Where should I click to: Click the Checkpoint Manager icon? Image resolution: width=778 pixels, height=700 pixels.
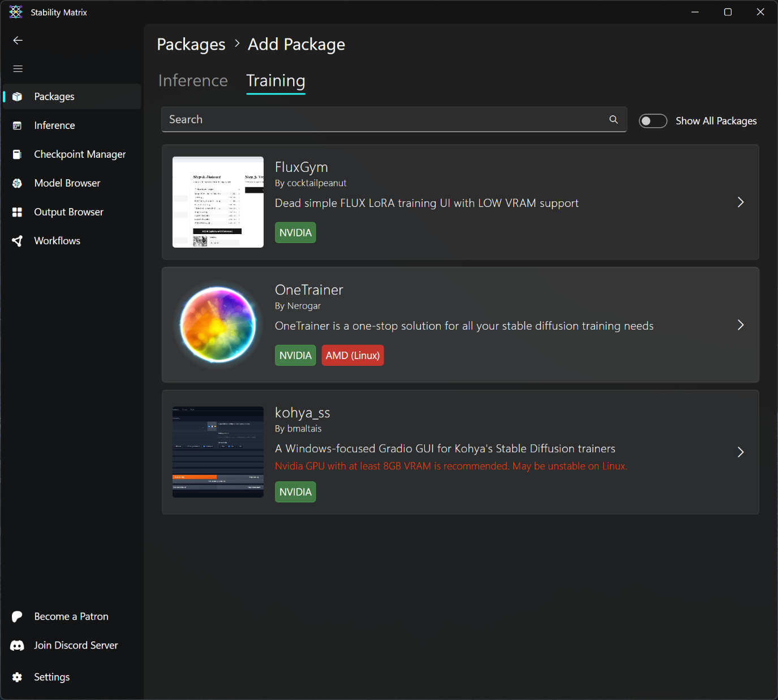pos(18,154)
